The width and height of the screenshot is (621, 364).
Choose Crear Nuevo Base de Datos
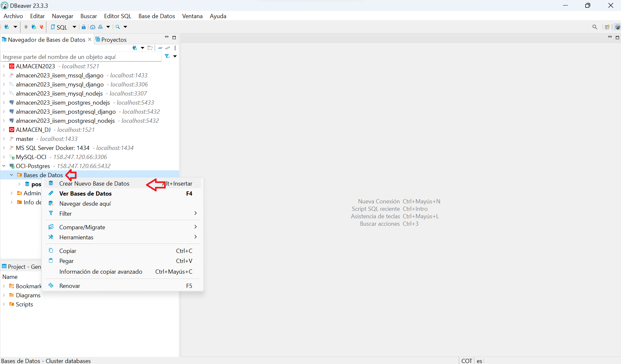pyautogui.click(x=123, y=183)
